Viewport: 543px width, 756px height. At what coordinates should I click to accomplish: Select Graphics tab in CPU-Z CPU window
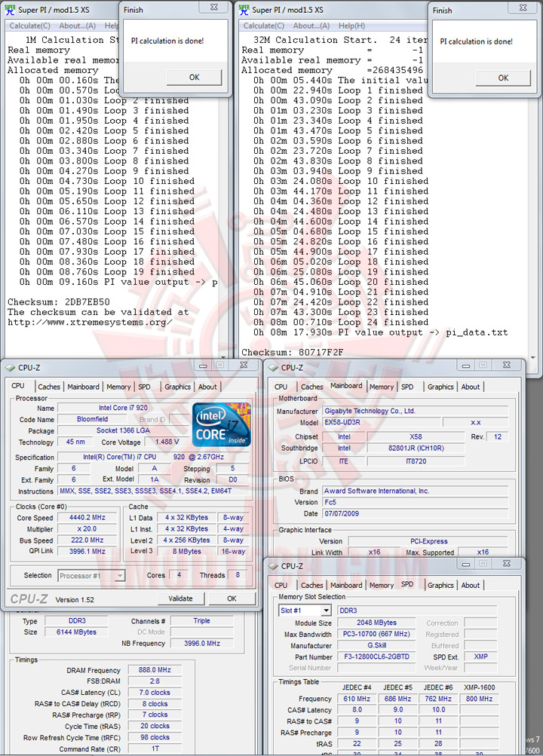pos(177,387)
